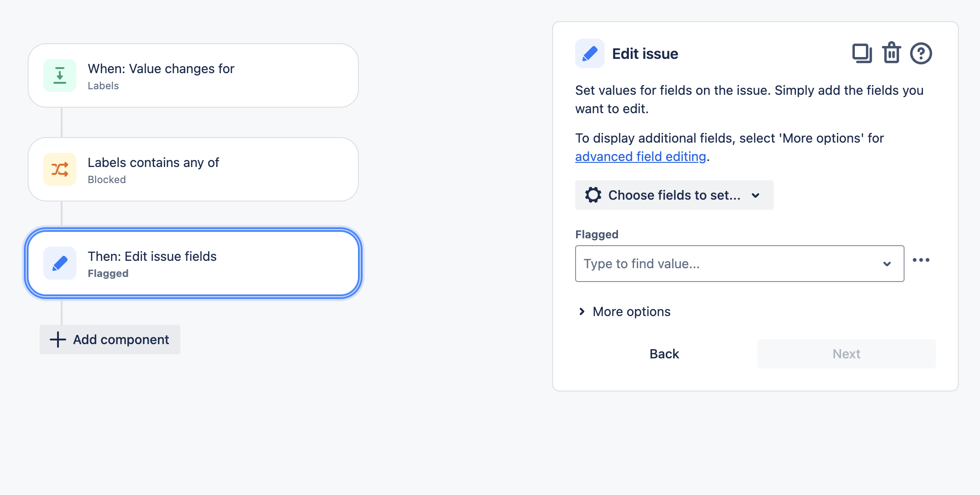Viewport: 980px width, 495px height.
Task: Click the pencil icon beside the Edit issue title
Action: 589,53
